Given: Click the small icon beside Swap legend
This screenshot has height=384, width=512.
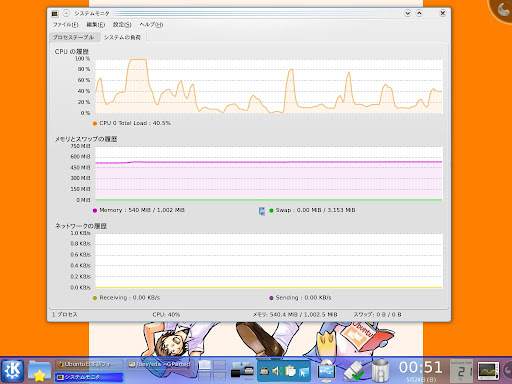Looking at the screenshot, I should (x=262, y=211).
